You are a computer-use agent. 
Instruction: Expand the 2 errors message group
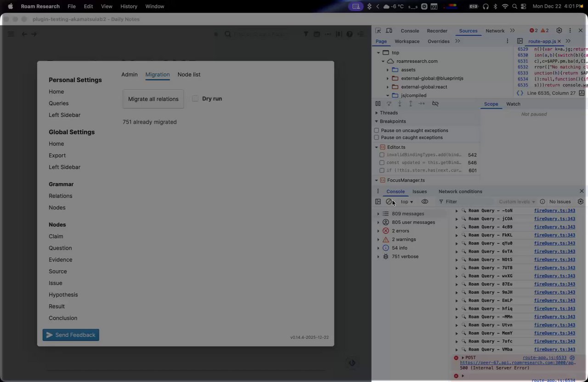pyautogui.click(x=378, y=231)
